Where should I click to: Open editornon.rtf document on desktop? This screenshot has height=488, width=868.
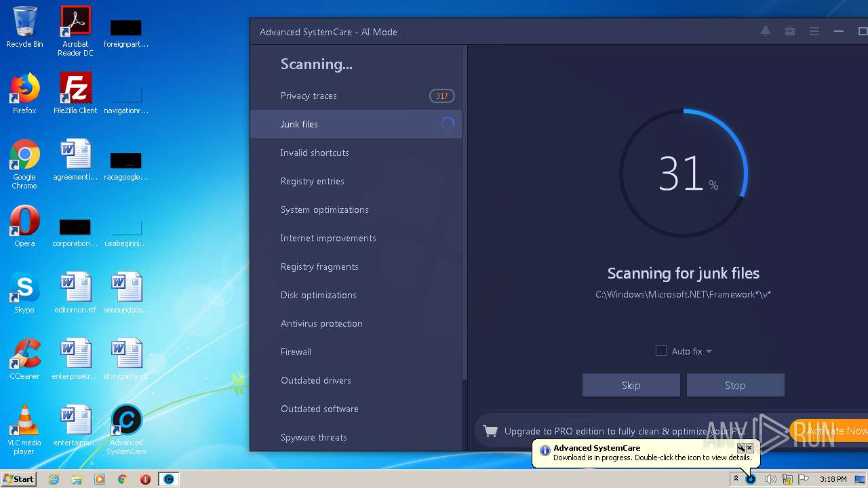coord(75,293)
